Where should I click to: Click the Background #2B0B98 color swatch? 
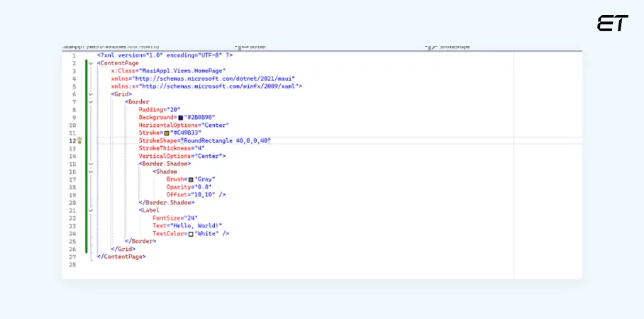(x=181, y=118)
